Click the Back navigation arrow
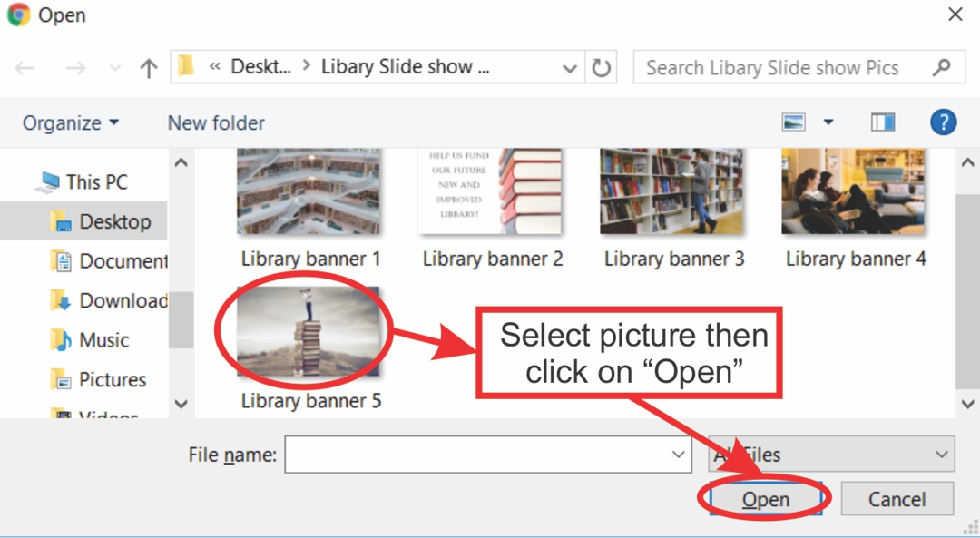The width and height of the screenshot is (980, 538). [x=25, y=67]
